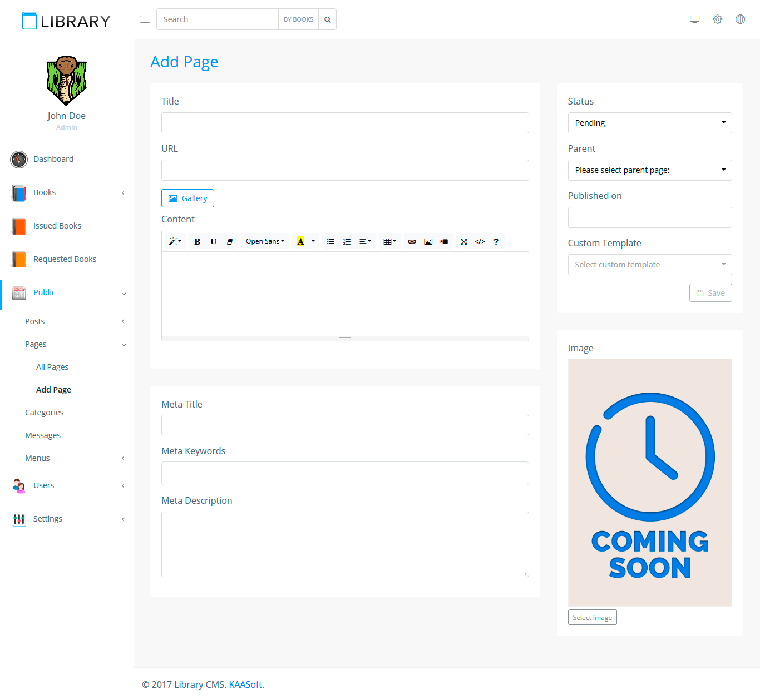Expand the Parent page dropdown

tap(649, 170)
